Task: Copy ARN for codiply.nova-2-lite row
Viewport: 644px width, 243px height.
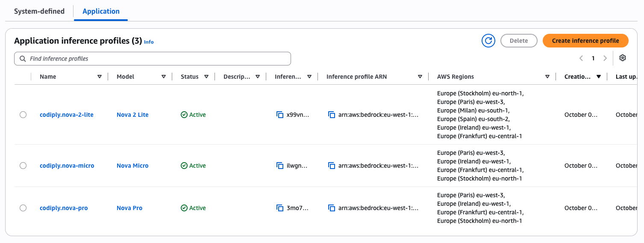Action: tap(332, 115)
